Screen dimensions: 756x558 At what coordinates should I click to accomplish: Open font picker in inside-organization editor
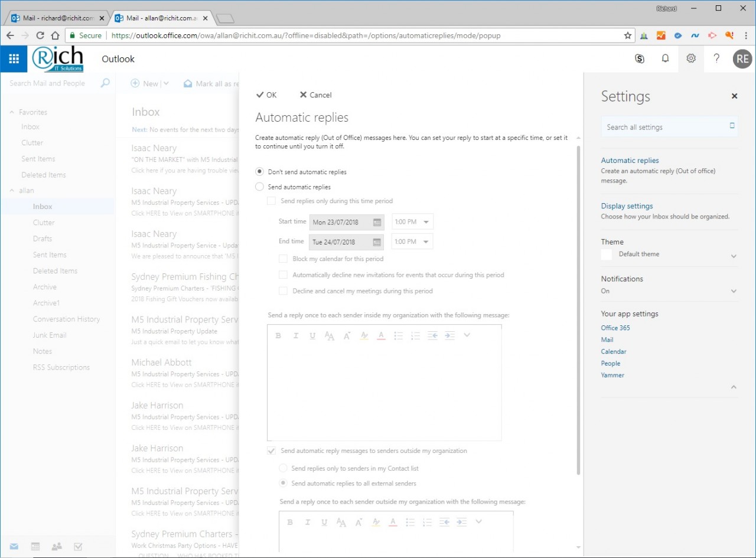[330, 335]
